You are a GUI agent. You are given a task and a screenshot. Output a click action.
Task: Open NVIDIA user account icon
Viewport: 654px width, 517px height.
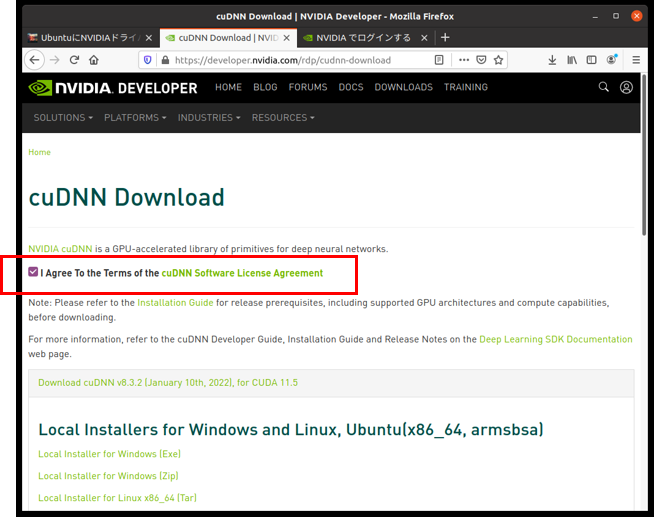(626, 87)
